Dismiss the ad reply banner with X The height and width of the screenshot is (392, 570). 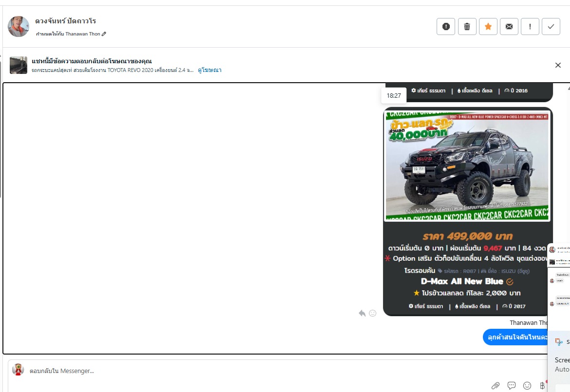tap(558, 65)
